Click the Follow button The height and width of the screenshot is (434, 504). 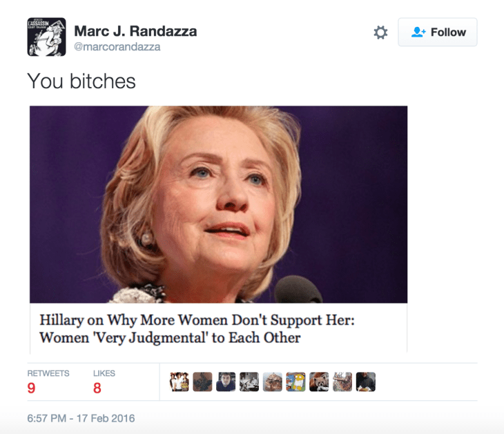coord(438,32)
